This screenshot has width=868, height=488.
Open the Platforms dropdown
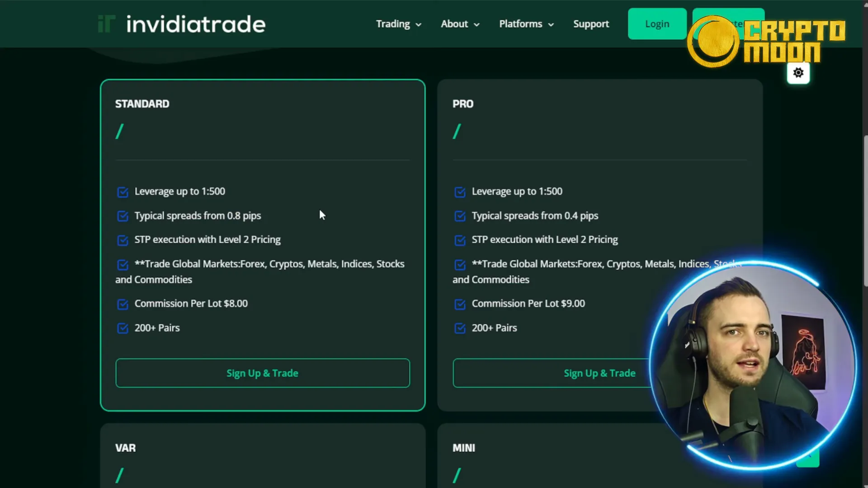point(526,24)
